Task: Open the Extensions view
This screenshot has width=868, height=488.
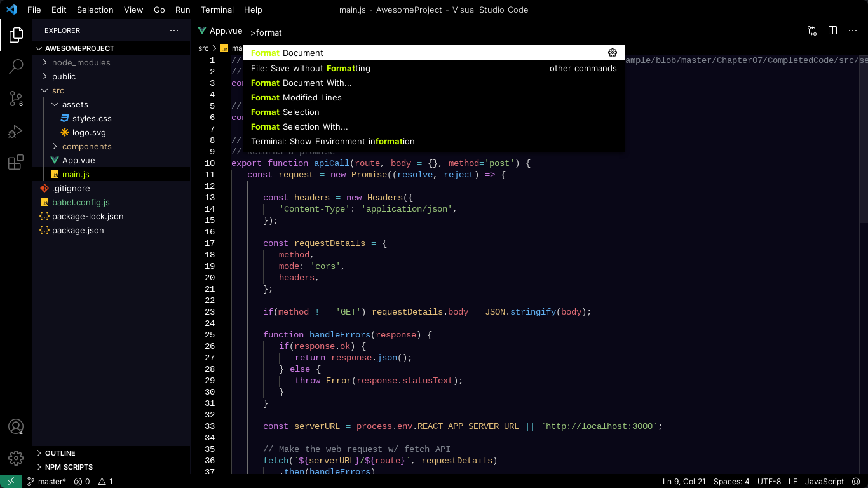Action: (16, 163)
